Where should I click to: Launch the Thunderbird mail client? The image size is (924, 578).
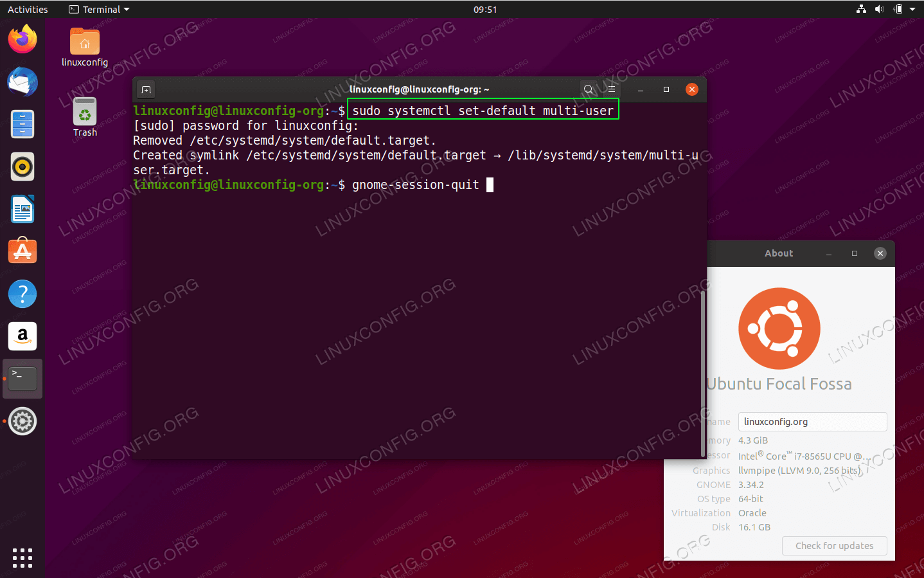(x=22, y=82)
